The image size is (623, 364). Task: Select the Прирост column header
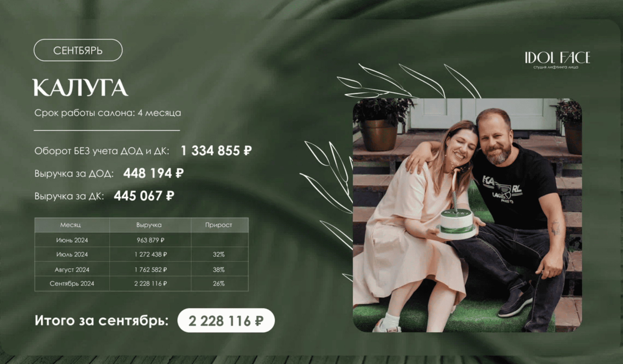click(218, 225)
